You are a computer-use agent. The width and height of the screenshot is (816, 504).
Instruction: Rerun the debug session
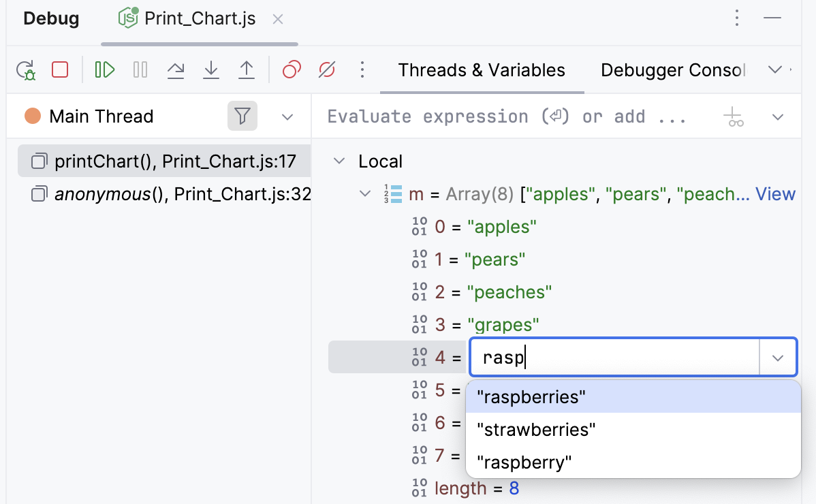(25, 69)
